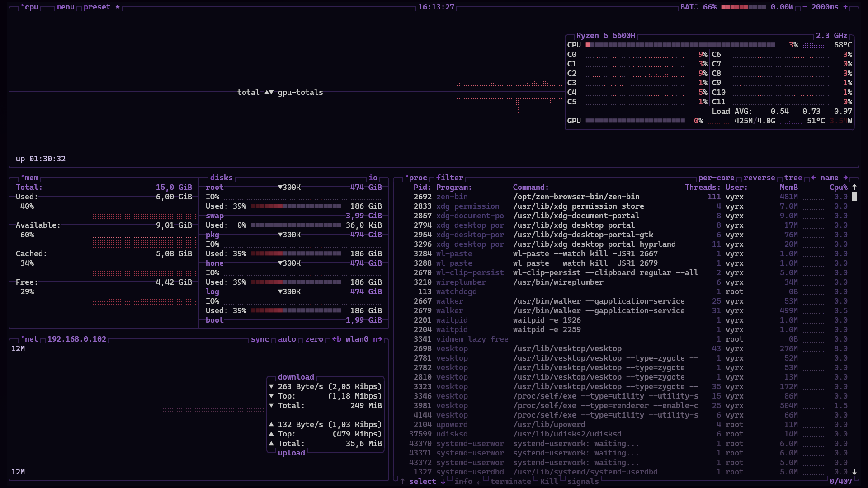868x488 pixels.
Task: Click the plus to increase 2000ms update interval
Action: pyautogui.click(x=845, y=7)
